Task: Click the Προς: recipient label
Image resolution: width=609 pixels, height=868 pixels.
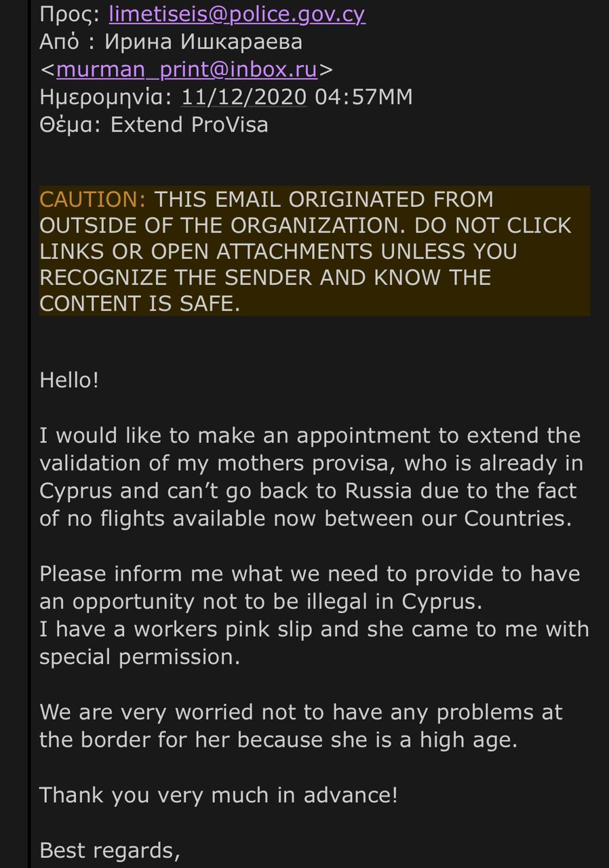Action: click(x=71, y=14)
